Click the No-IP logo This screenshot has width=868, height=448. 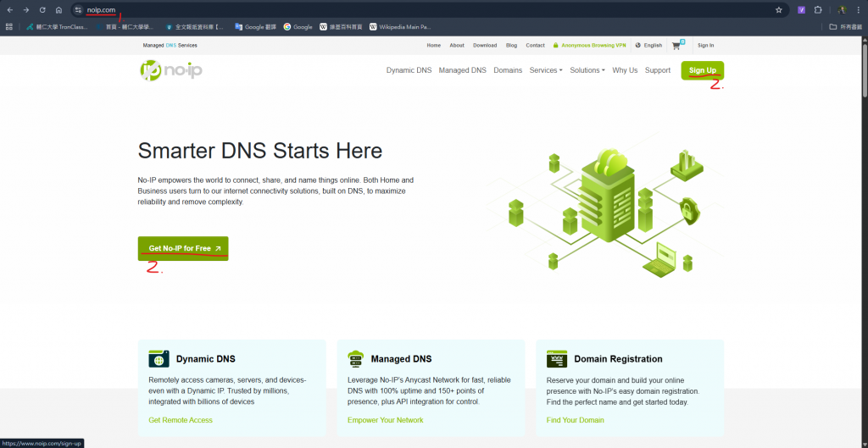pos(171,70)
